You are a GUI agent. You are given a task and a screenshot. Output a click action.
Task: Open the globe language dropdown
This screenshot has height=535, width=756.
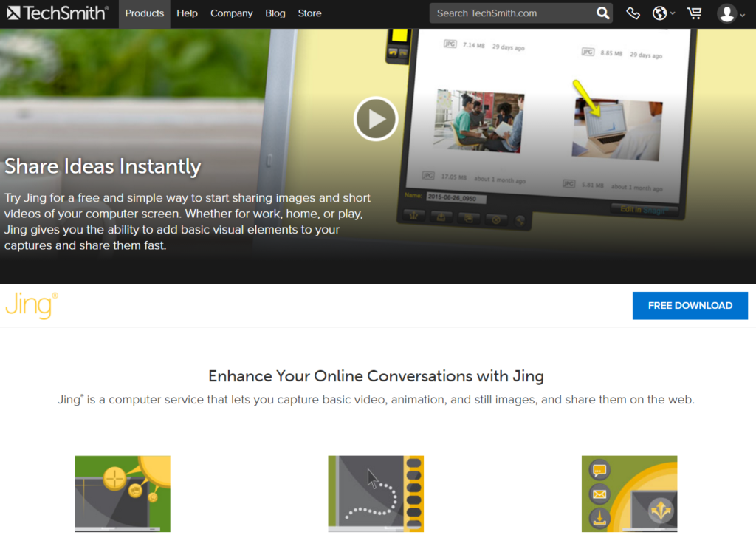point(664,13)
